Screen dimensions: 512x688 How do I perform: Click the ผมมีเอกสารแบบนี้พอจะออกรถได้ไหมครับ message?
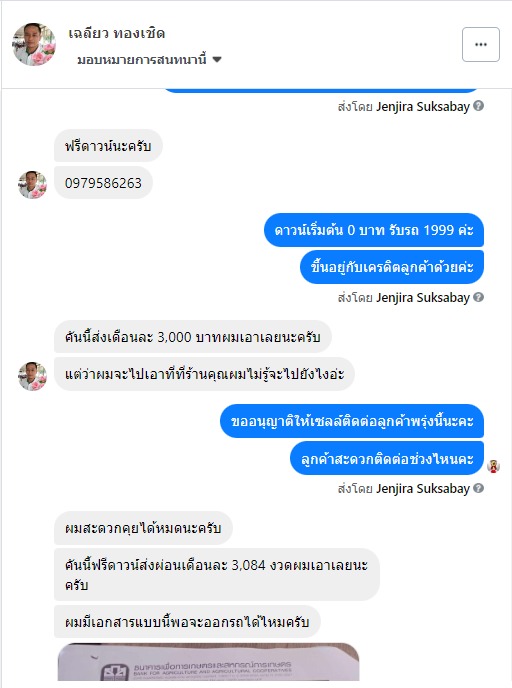tap(187, 622)
